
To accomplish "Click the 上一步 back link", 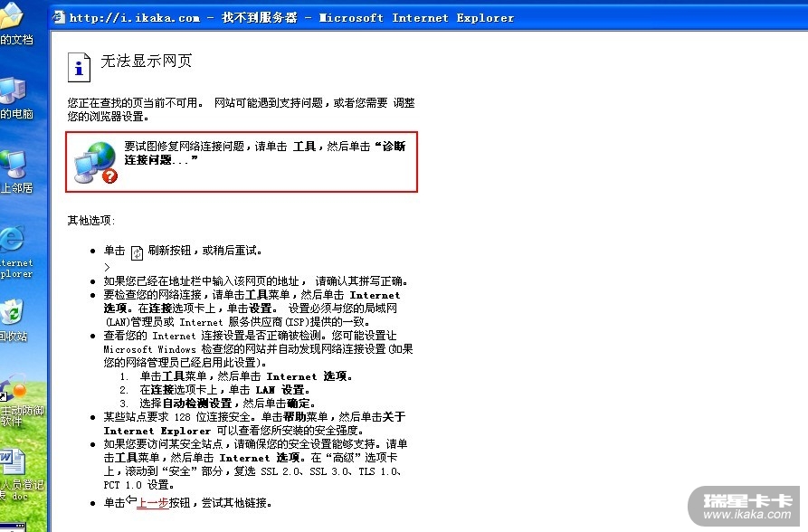I will [x=153, y=503].
